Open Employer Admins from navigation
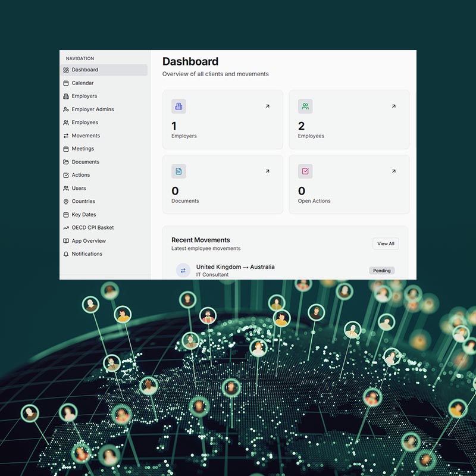The width and height of the screenshot is (476, 476). click(92, 109)
